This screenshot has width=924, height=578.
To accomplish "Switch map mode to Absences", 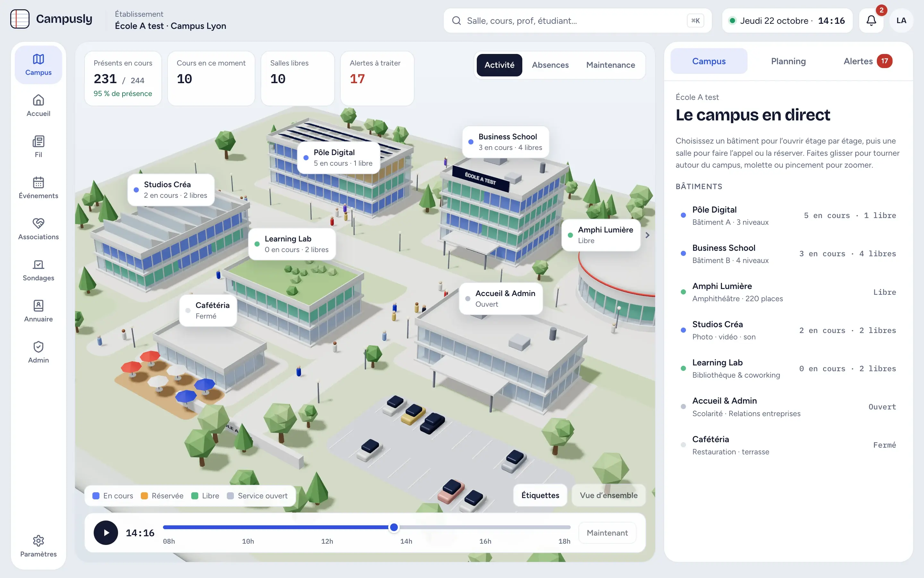I will [x=550, y=65].
